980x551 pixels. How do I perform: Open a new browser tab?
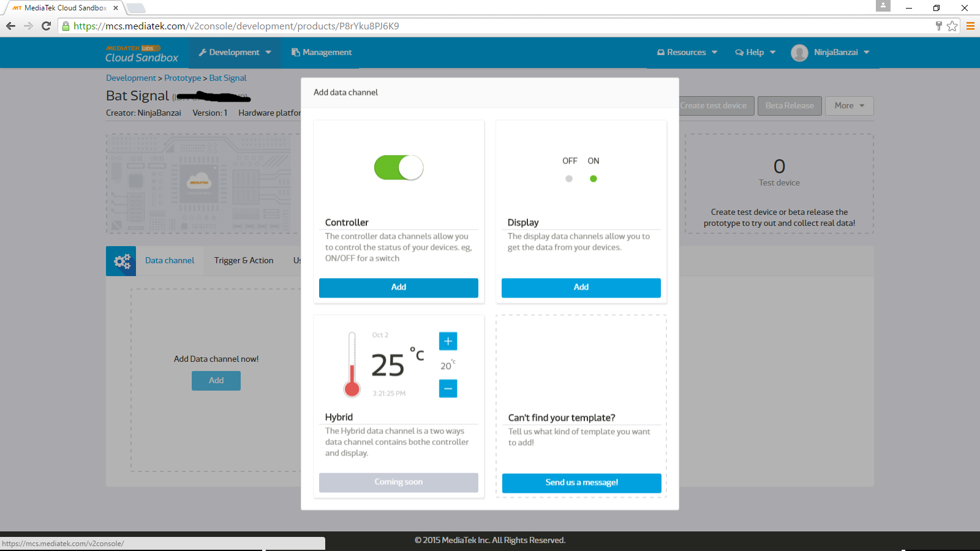(136, 8)
